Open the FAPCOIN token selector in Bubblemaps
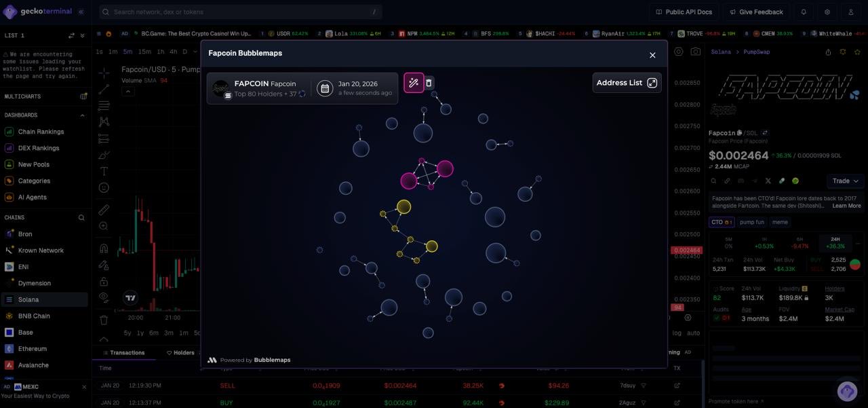This screenshot has width=868, height=408. click(x=259, y=88)
